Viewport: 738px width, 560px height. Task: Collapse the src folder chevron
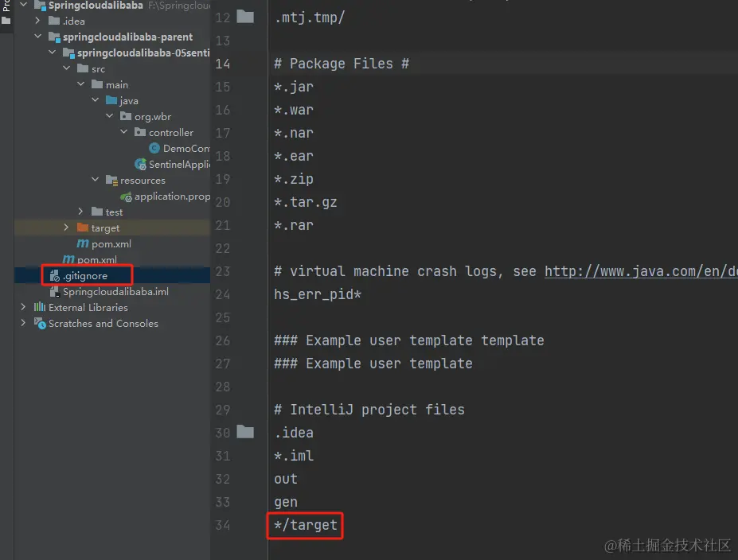pyautogui.click(x=67, y=68)
